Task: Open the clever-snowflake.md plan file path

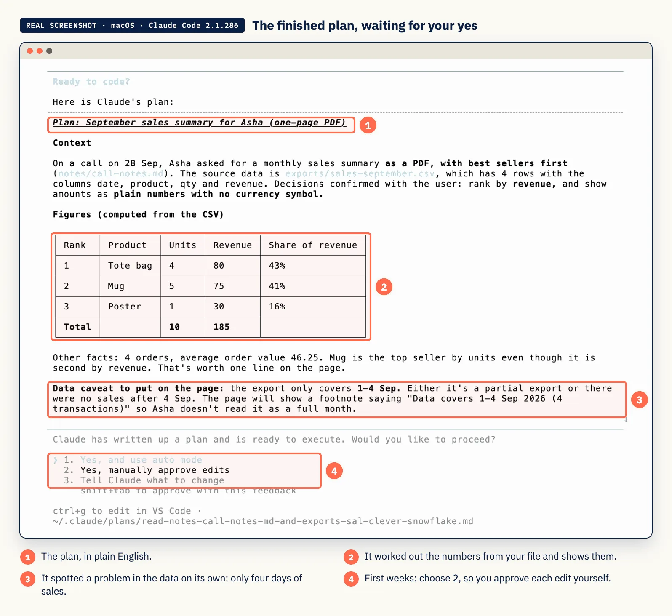Action: (263, 521)
